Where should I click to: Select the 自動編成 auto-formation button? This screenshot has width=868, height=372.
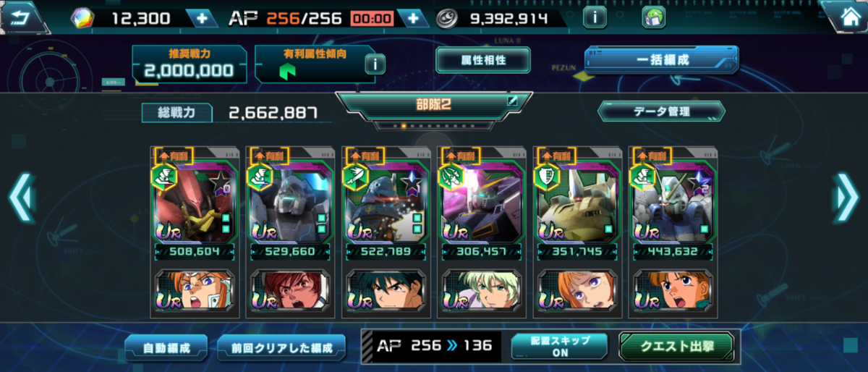pyautogui.click(x=166, y=347)
